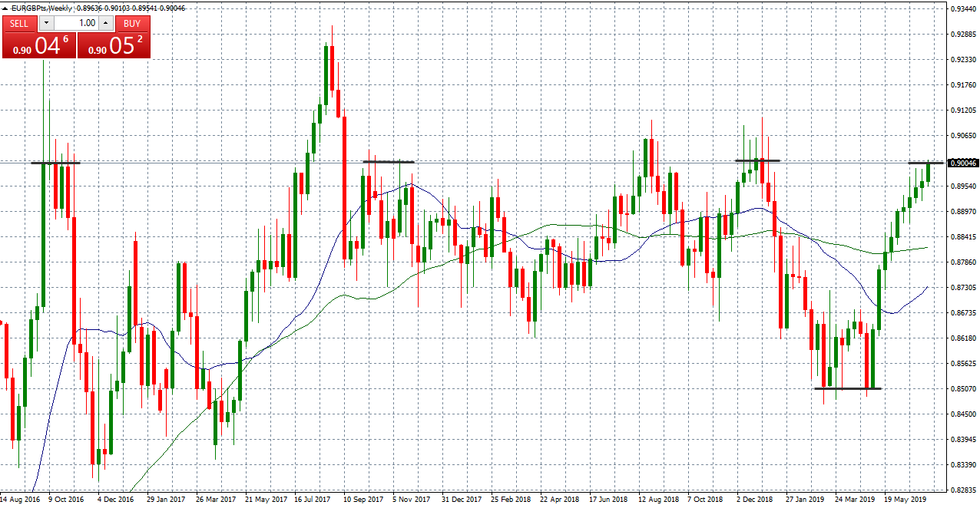Screen dimensions: 980x505
Task: Select the black resistance segment near Dec 2018
Action: (757, 161)
